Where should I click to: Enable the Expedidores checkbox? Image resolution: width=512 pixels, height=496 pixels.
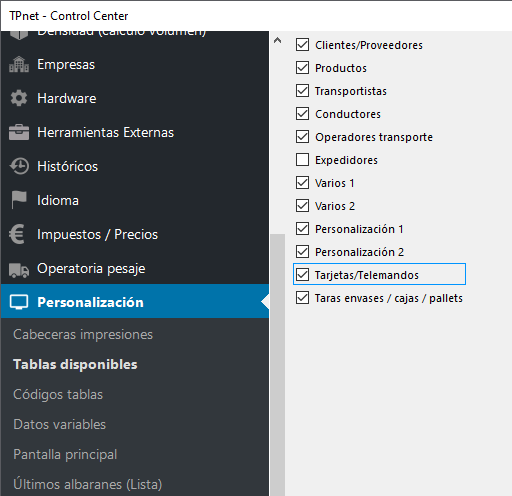pos(302,160)
